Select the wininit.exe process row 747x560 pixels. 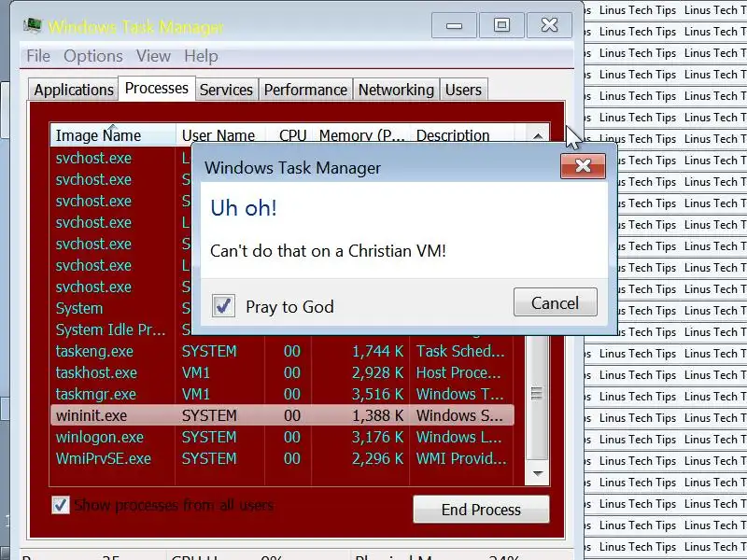[282, 415]
